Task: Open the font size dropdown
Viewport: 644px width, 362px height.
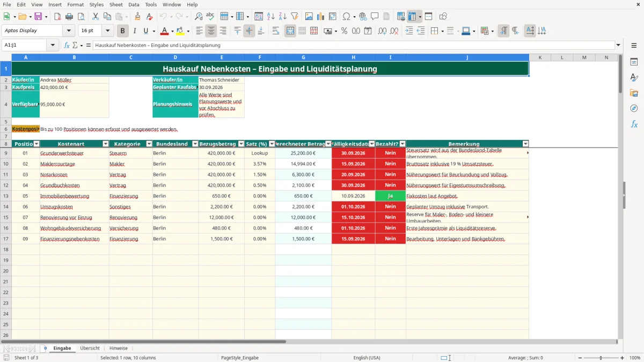Action: coord(108,31)
